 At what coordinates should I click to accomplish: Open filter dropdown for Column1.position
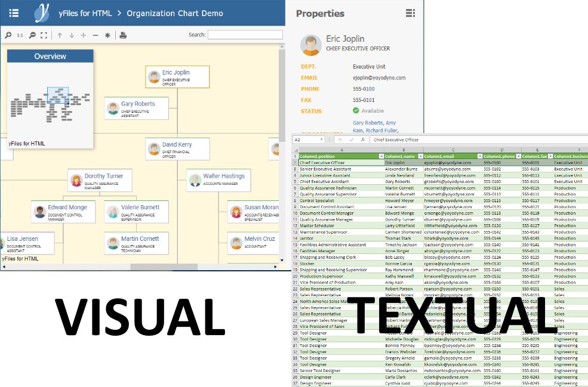[x=381, y=156]
